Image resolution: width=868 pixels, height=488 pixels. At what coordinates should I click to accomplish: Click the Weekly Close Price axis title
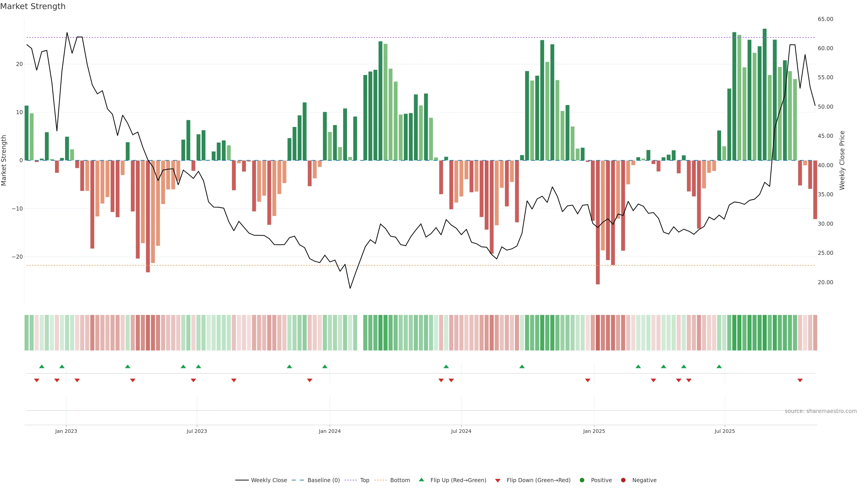click(x=842, y=160)
